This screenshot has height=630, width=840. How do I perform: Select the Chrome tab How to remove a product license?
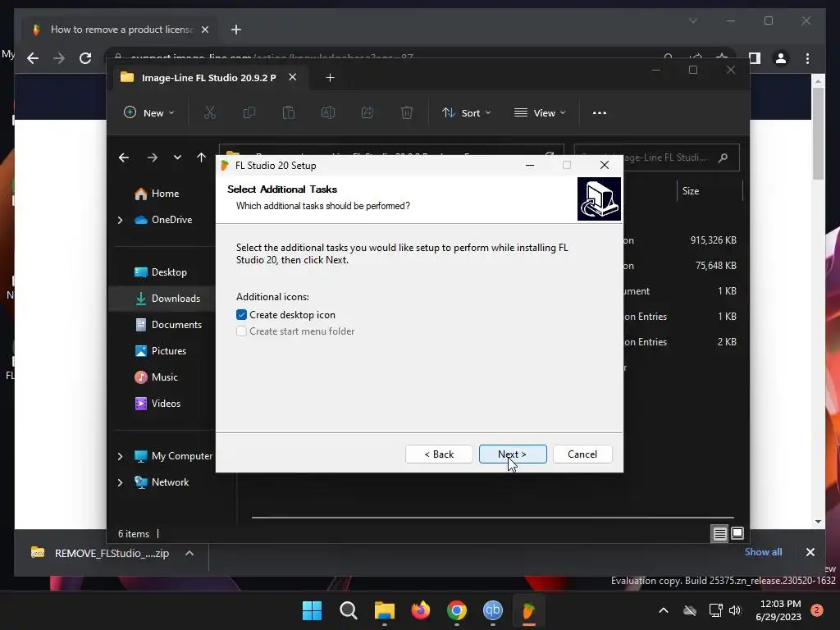coord(121,30)
